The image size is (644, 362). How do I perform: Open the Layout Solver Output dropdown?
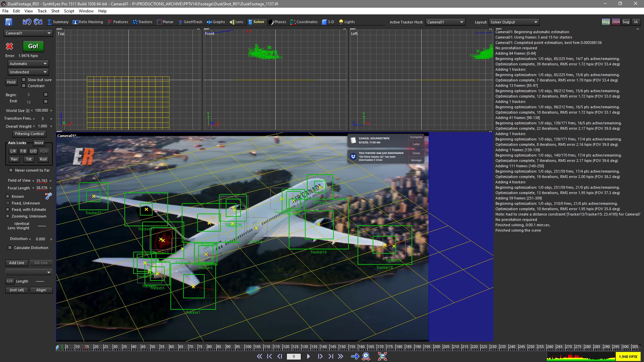tap(514, 22)
